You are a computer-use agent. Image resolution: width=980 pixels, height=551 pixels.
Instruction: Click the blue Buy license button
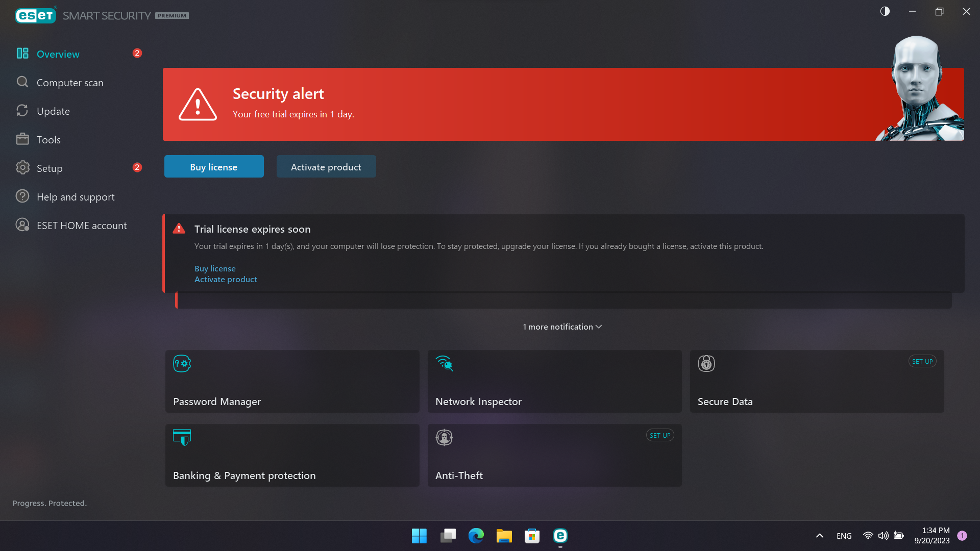(214, 166)
